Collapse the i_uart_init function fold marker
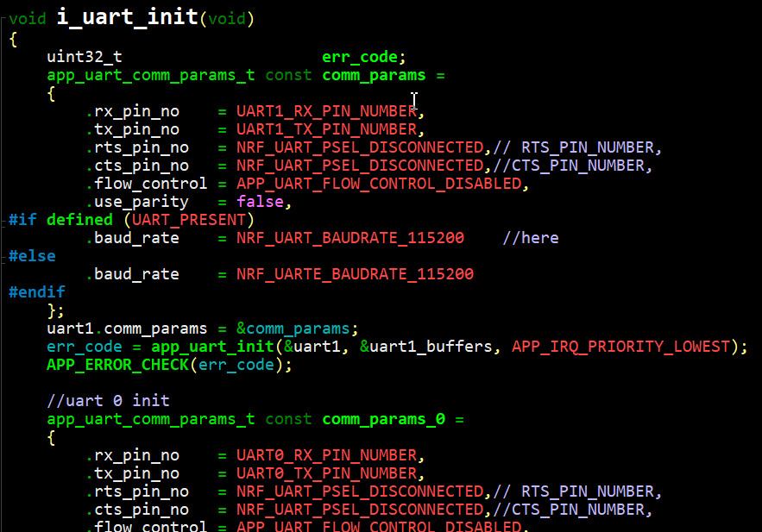 pos(3,18)
